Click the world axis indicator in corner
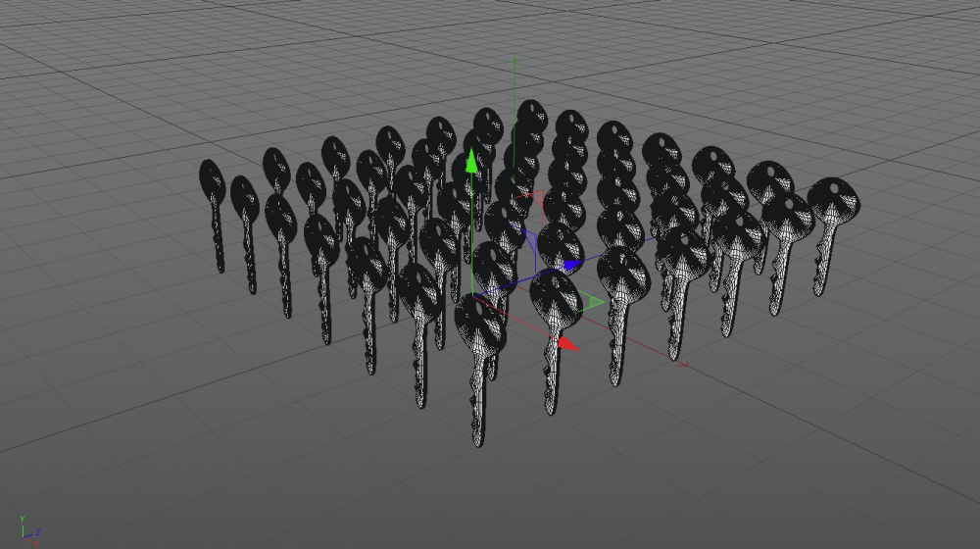980x549 pixels. tap(29, 531)
